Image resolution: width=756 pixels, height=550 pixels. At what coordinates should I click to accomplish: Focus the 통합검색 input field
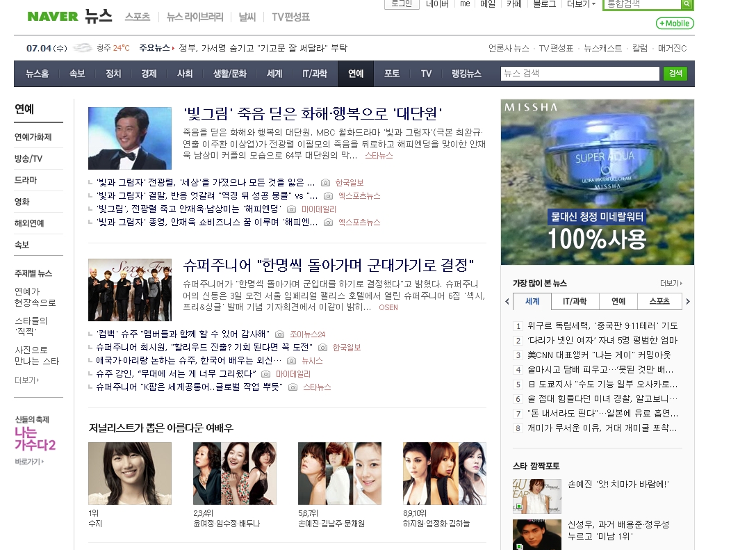[642, 4]
